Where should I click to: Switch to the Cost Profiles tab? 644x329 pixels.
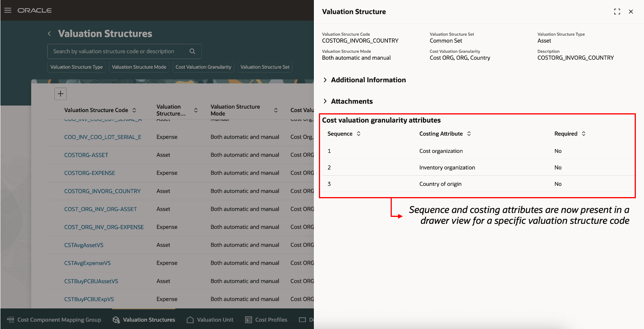267,320
